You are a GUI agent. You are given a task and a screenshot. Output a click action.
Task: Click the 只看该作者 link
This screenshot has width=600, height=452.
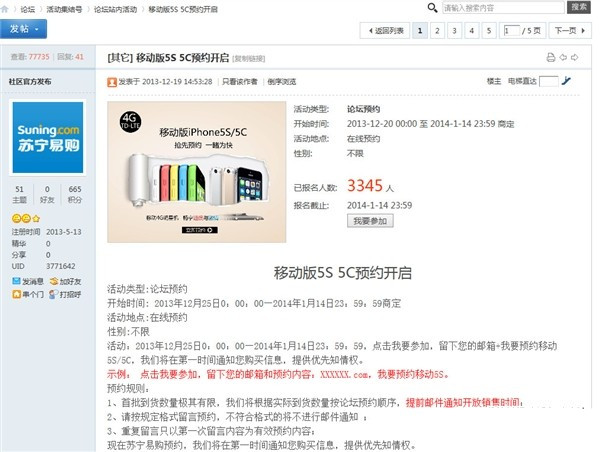pos(240,82)
